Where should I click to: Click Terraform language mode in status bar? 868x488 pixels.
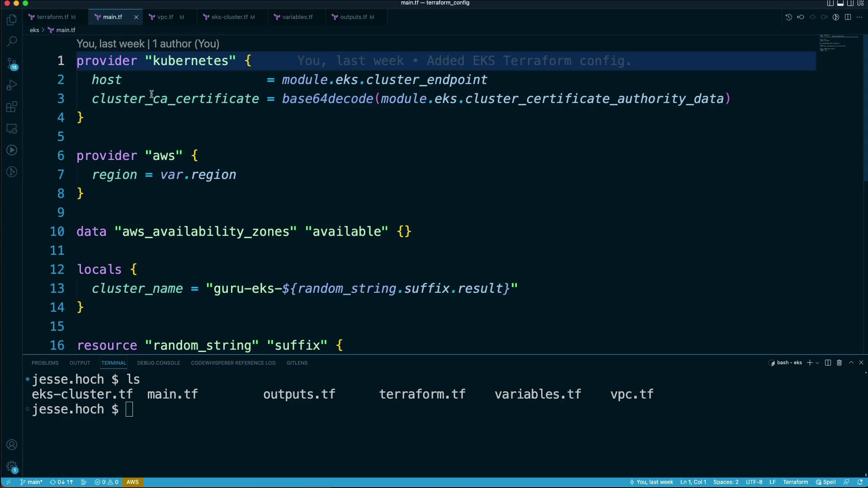tap(795, 482)
